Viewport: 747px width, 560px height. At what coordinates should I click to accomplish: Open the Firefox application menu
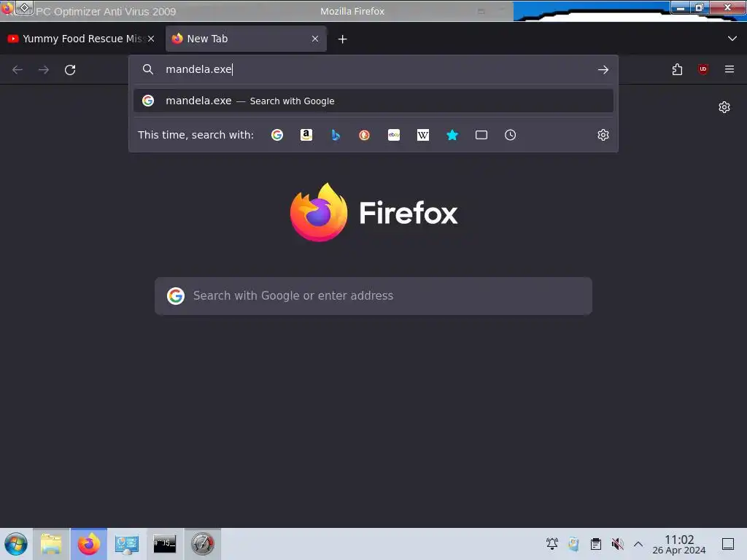[x=729, y=69]
